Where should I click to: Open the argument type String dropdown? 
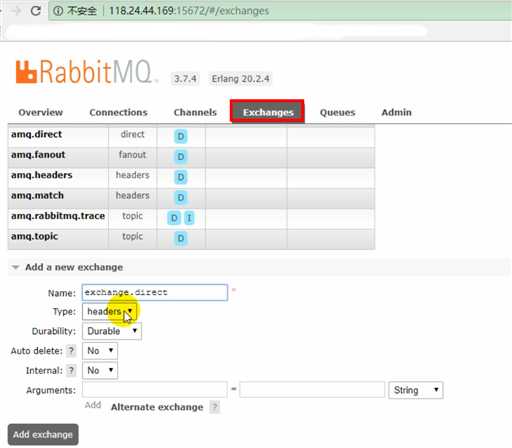pyautogui.click(x=416, y=390)
